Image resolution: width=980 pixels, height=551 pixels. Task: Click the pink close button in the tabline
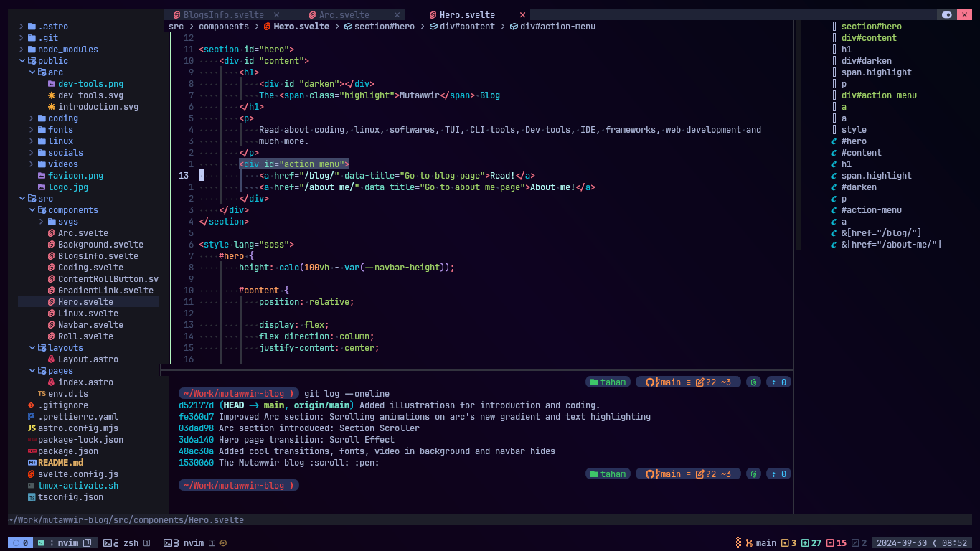point(964,14)
